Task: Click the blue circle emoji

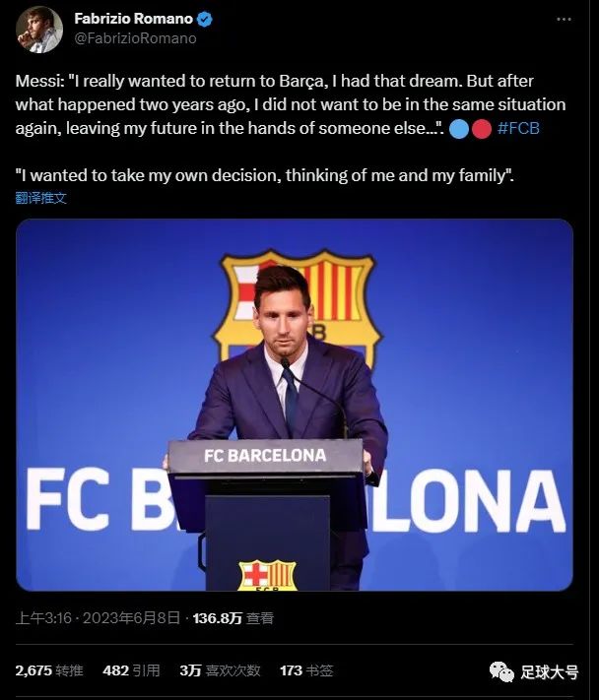Action: (x=459, y=127)
